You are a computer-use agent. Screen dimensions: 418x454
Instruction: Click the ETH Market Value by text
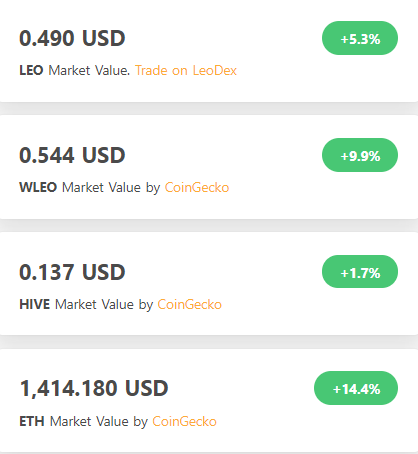83,421
